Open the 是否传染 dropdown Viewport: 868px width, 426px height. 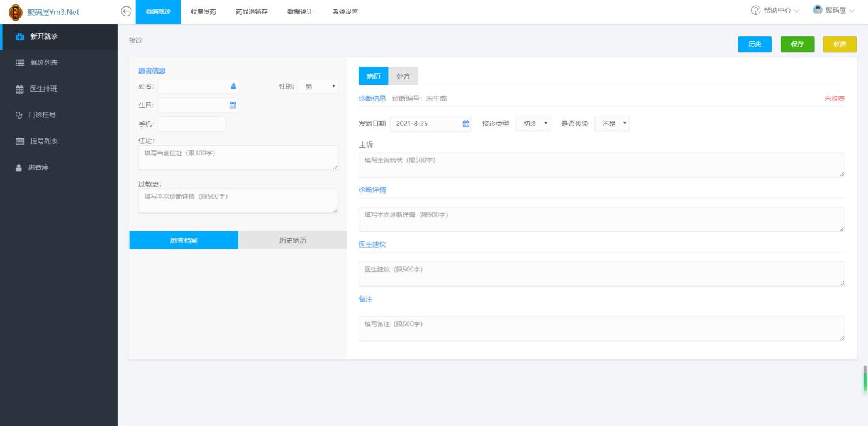[612, 124]
